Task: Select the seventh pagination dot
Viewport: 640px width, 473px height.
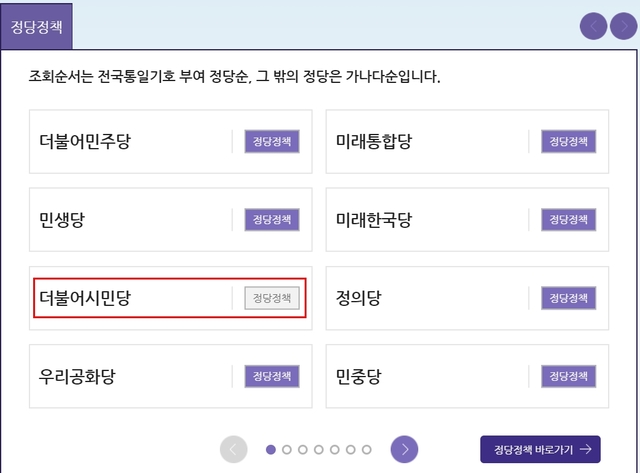Action: (367, 449)
